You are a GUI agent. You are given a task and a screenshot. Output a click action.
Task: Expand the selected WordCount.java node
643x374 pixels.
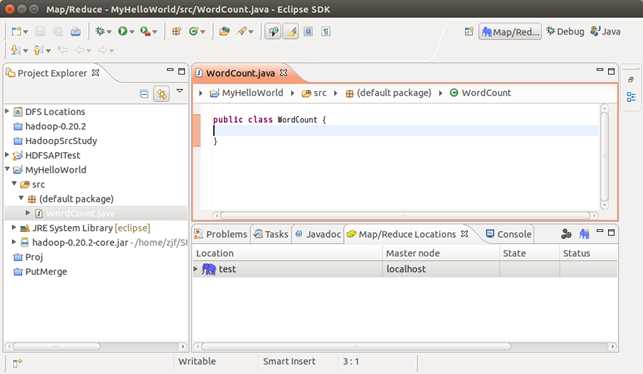click(28, 213)
